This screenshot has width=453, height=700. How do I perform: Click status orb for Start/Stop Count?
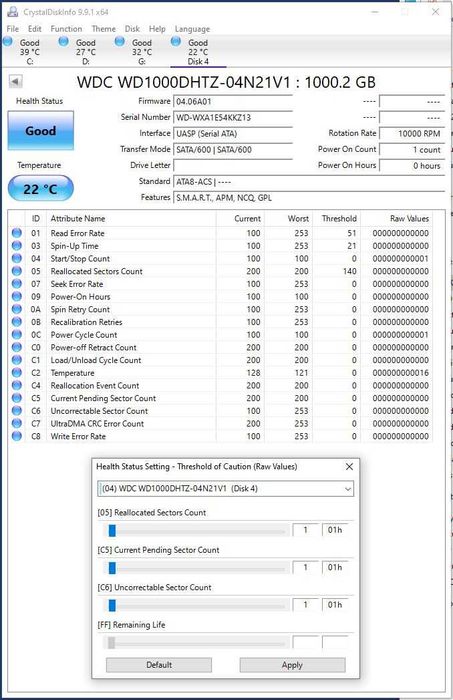pos(17,258)
